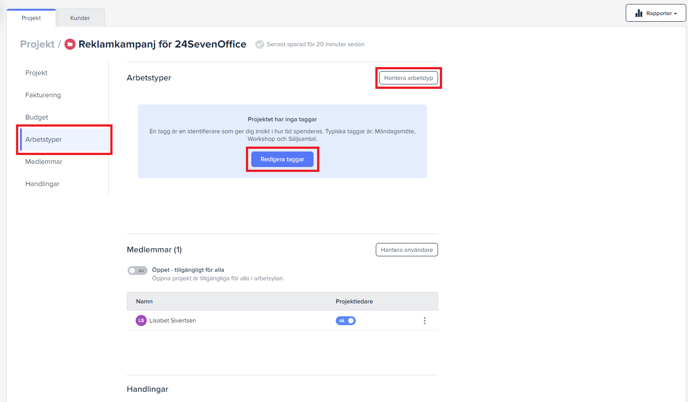The width and height of the screenshot is (688, 402).
Task: Open the three-dot menu for Lisabet Sivertsen
Action: pos(425,321)
